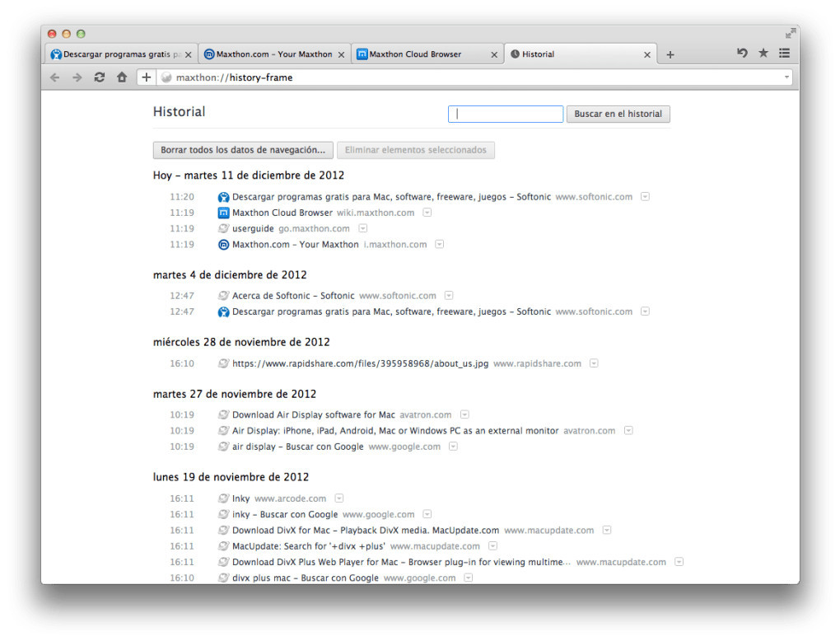Expand options for go.maxthon.com userguide entry
The height and width of the screenshot is (641, 840).
point(362,228)
